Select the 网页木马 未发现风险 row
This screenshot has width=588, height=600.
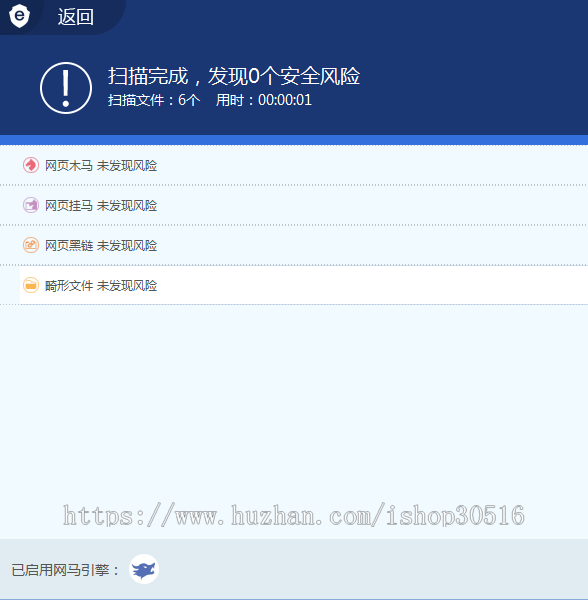(x=294, y=165)
